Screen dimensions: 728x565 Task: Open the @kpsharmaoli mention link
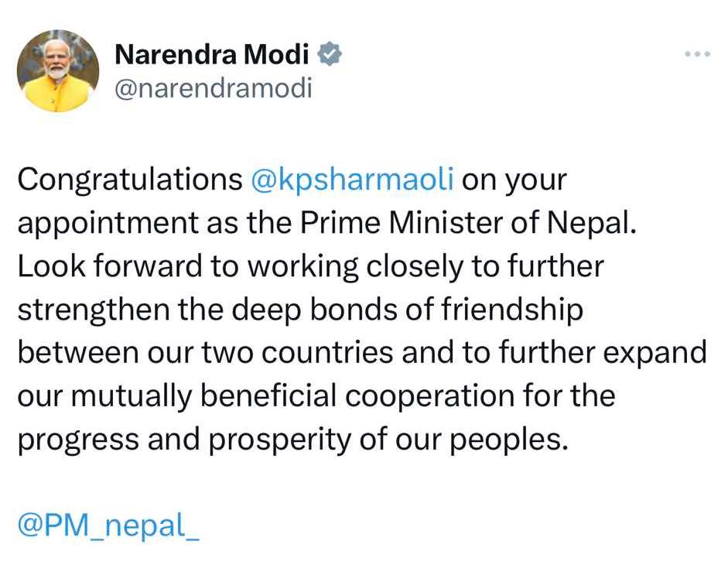coord(353,180)
